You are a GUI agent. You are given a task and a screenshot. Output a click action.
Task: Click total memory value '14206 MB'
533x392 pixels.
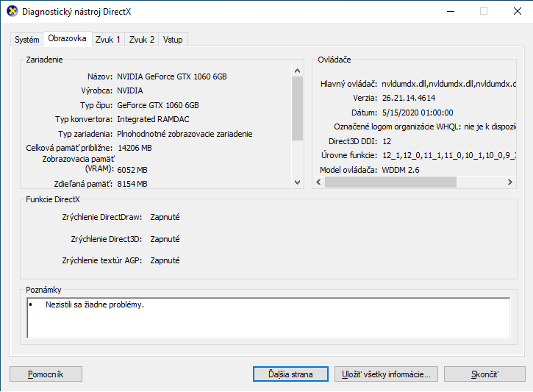click(x=135, y=148)
